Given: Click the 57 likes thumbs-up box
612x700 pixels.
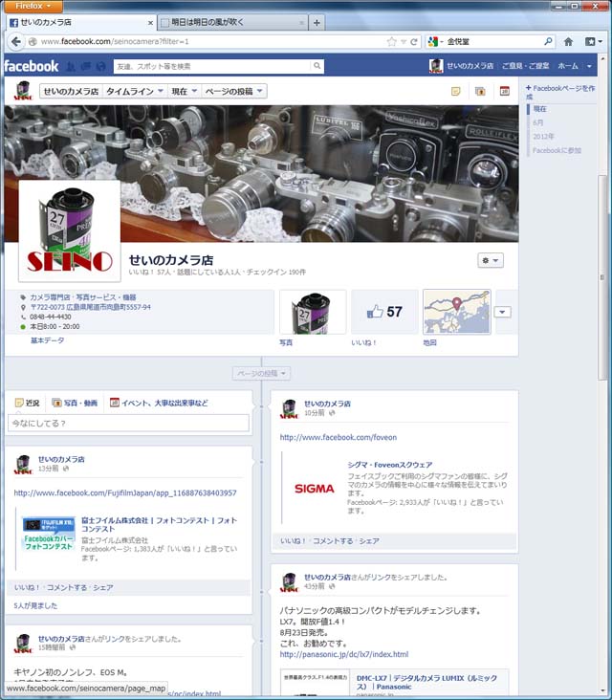Looking at the screenshot, I should tap(384, 312).
